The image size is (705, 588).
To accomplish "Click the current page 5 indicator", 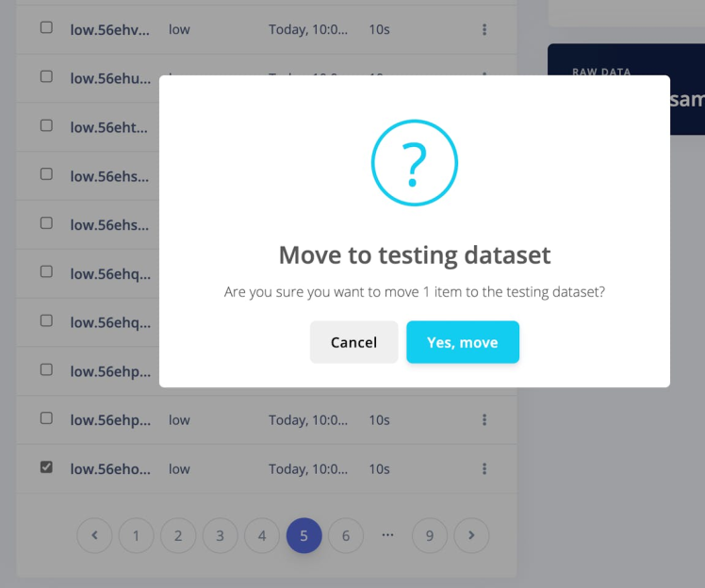I will coord(303,536).
